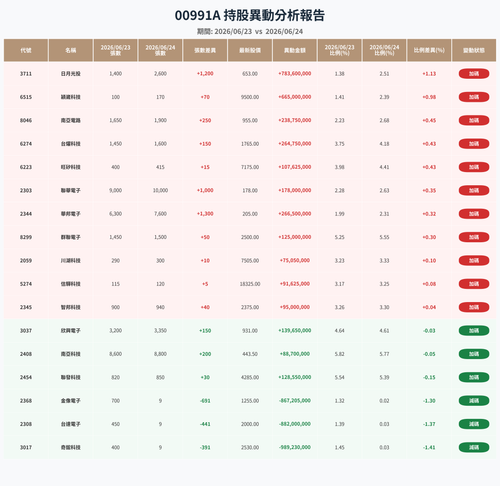Image resolution: width=500 pixels, height=486 pixels.
Task: Click the 2026/06/23 張數 column header
Action: 115,50
